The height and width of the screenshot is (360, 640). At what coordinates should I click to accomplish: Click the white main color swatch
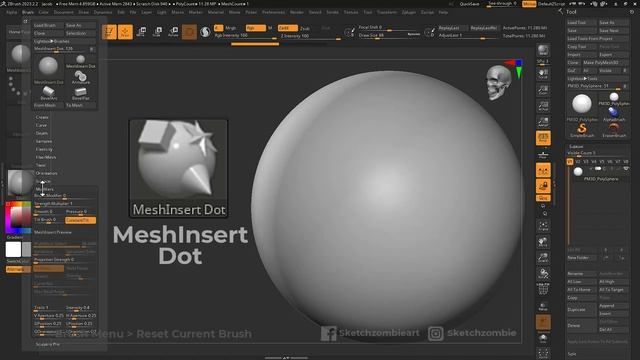tap(13, 249)
